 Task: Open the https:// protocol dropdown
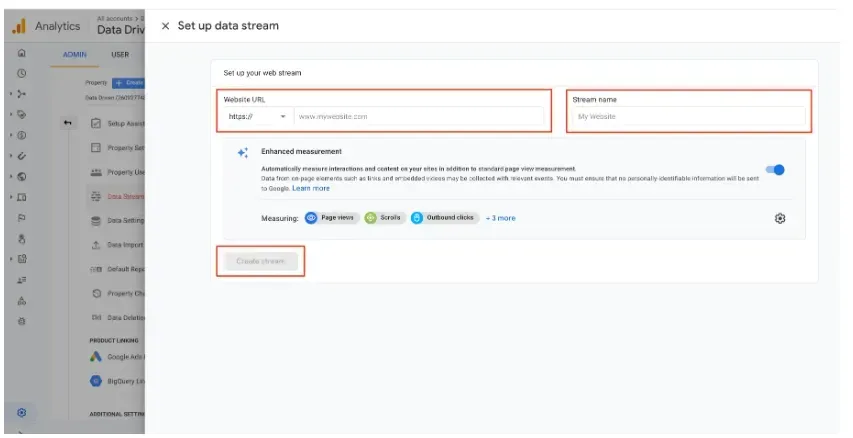257,116
